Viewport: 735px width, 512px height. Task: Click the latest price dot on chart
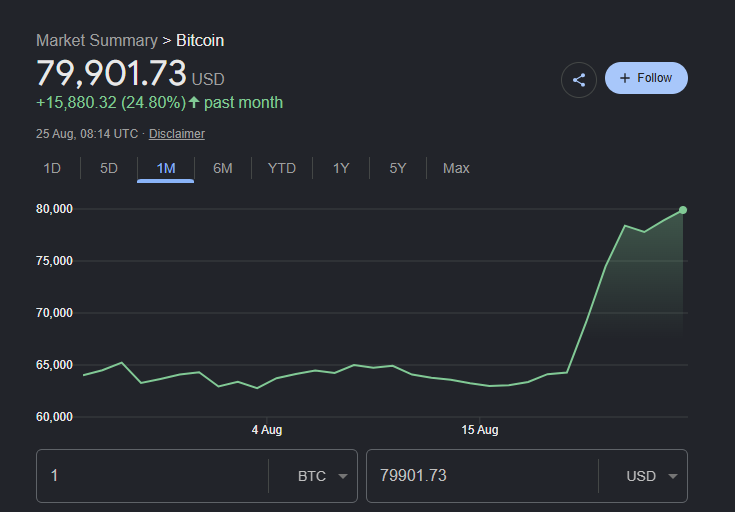683,210
